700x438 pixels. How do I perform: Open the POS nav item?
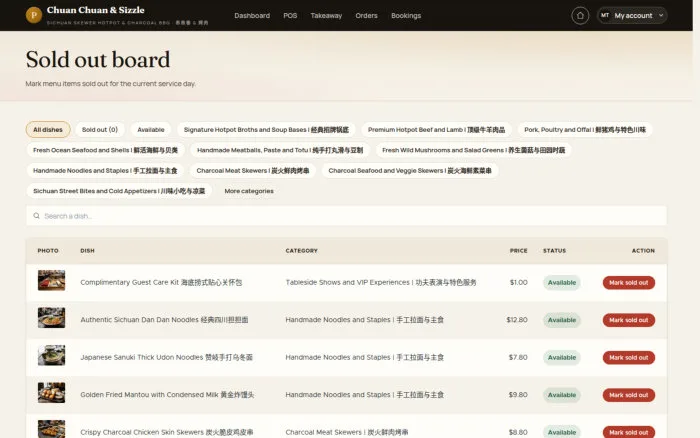tap(290, 16)
